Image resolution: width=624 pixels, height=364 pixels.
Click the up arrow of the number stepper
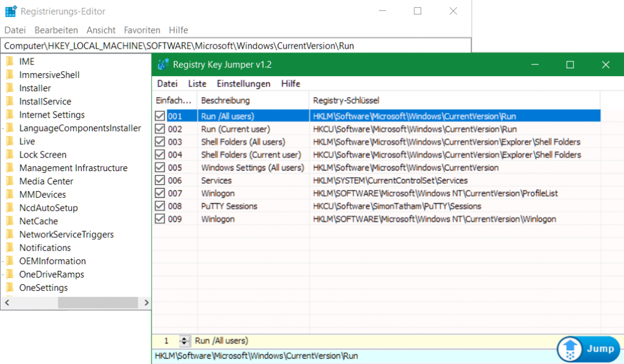[185, 338]
